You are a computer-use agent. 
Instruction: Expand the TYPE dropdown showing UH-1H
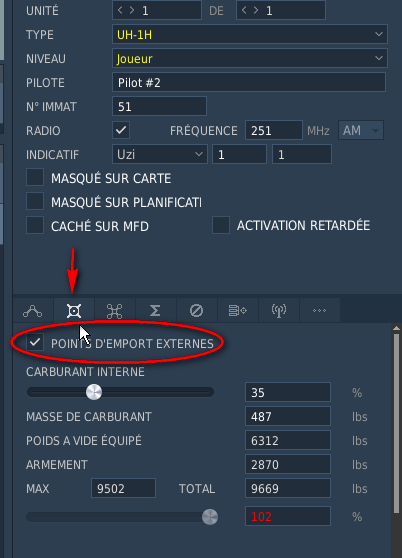point(250,34)
